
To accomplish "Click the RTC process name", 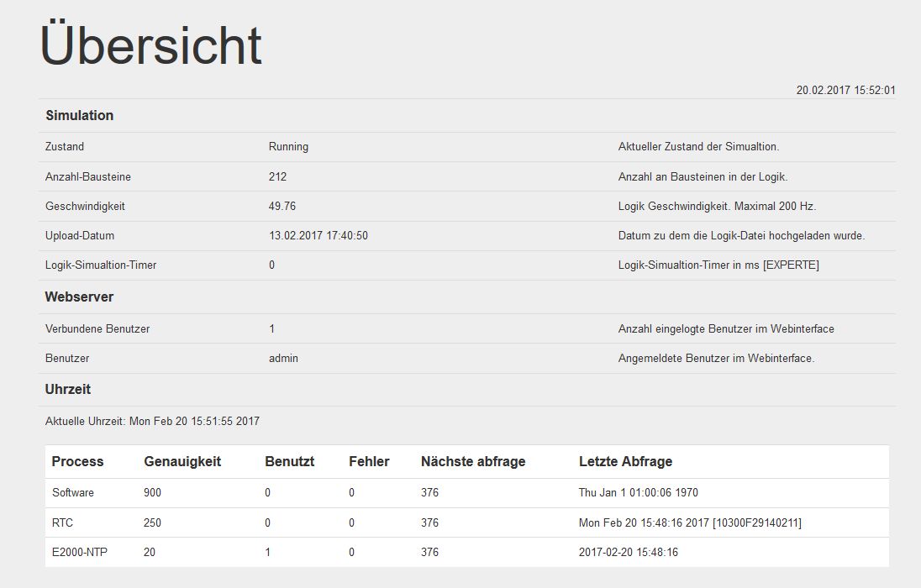I will point(62,523).
